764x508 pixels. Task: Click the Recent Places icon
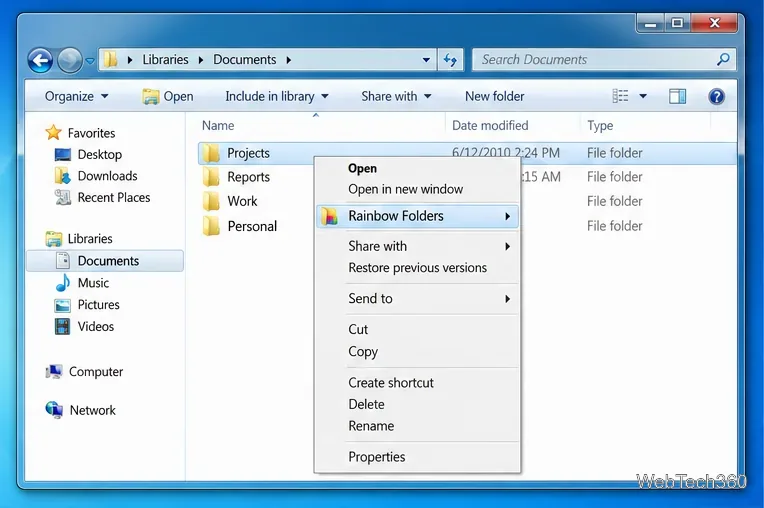(x=63, y=197)
